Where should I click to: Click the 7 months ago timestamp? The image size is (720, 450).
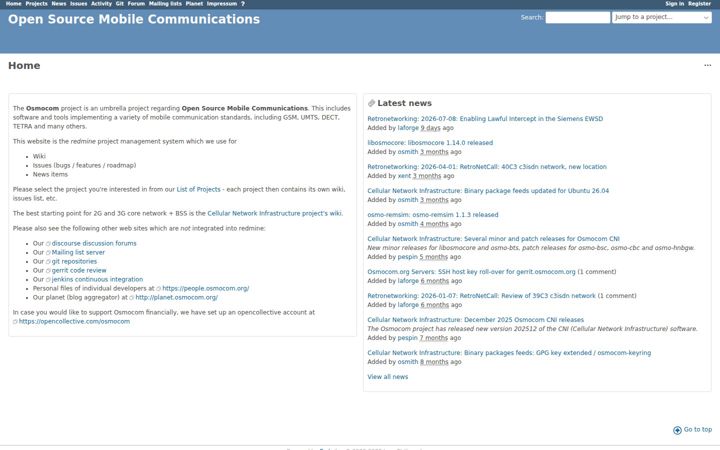[x=433, y=338]
